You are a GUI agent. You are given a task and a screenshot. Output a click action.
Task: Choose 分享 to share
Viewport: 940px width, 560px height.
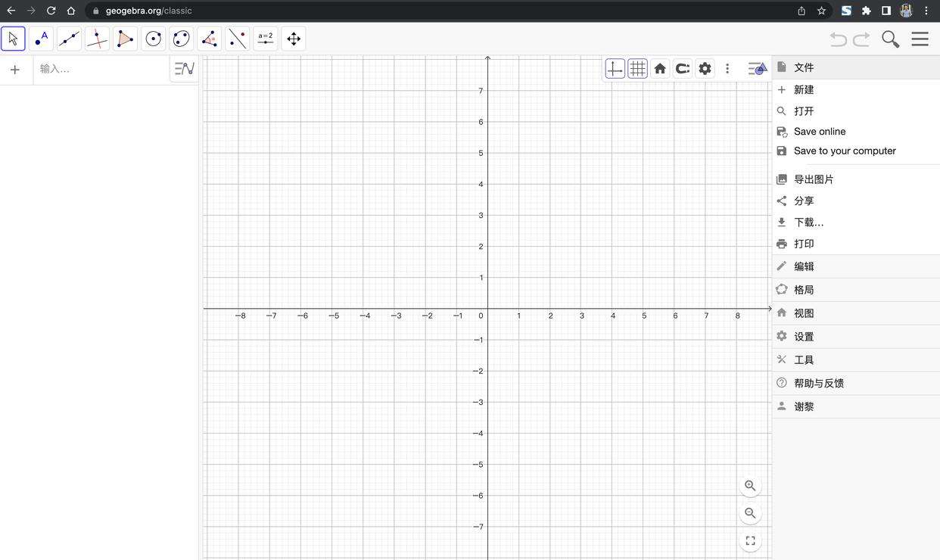pyautogui.click(x=856, y=201)
